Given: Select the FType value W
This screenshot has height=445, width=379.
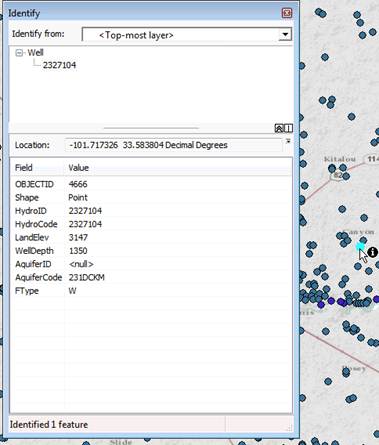Looking at the screenshot, I should 72,291.
